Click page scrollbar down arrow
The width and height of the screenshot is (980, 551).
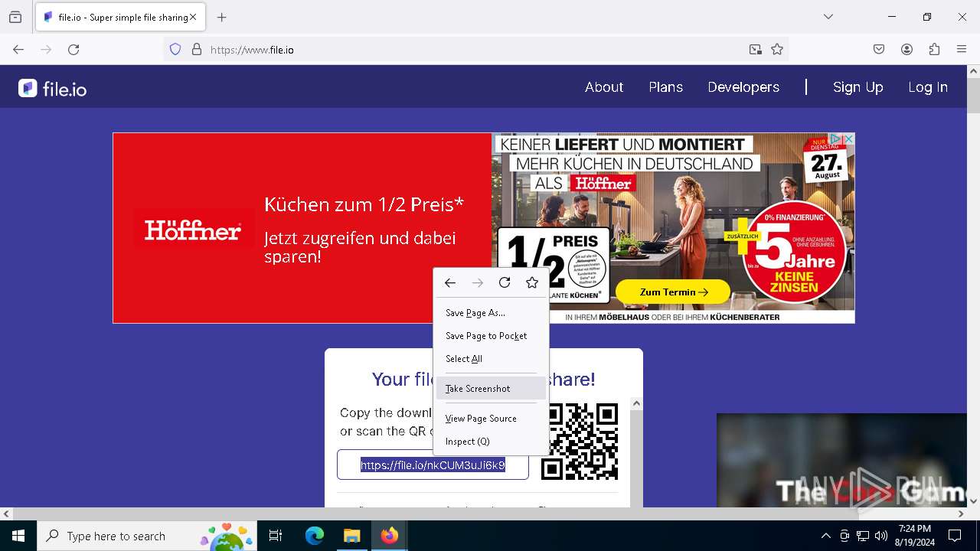pyautogui.click(x=973, y=501)
